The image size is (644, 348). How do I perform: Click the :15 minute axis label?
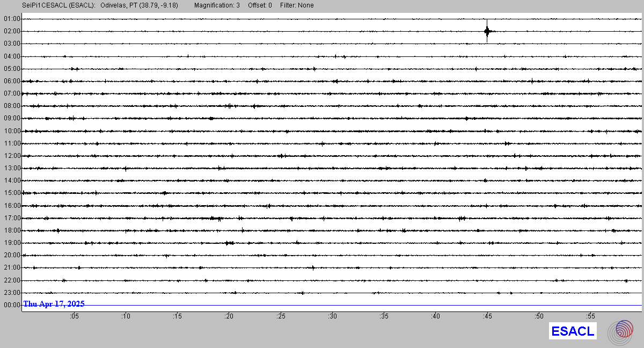pyautogui.click(x=177, y=317)
